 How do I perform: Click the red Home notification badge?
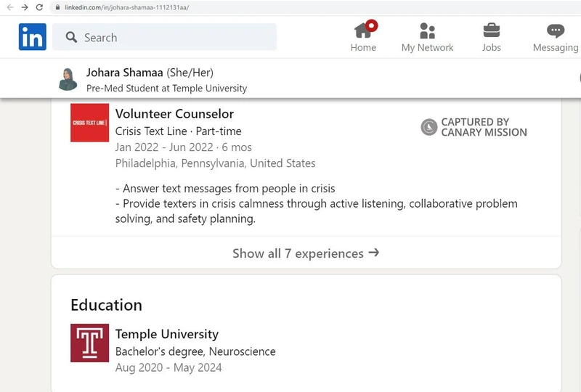pyautogui.click(x=372, y=25)
